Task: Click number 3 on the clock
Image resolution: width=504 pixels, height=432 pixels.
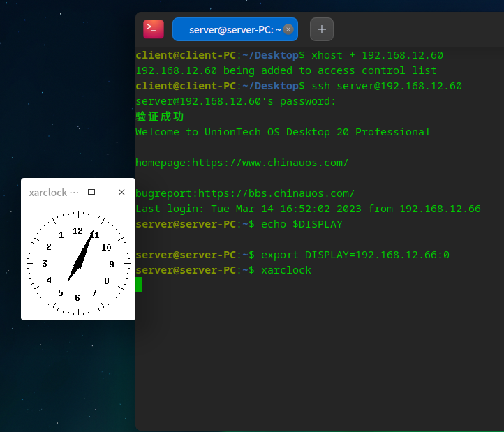Action: coord(45,264)
